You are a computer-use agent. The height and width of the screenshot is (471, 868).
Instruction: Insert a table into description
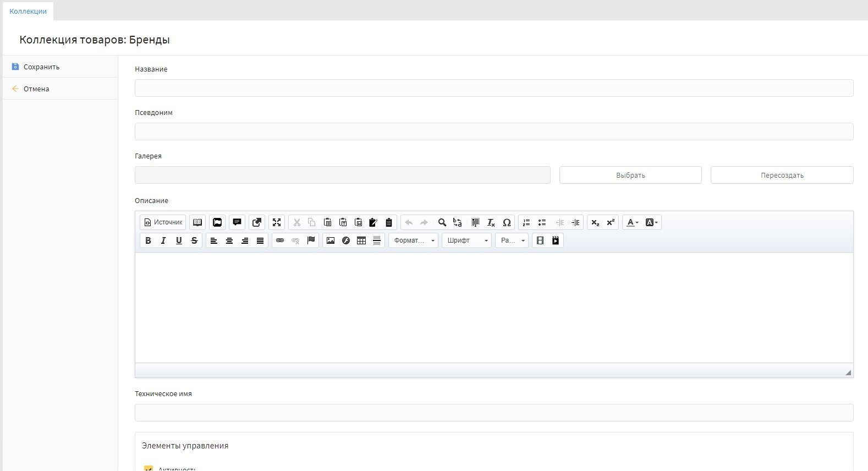coord(361,240)
